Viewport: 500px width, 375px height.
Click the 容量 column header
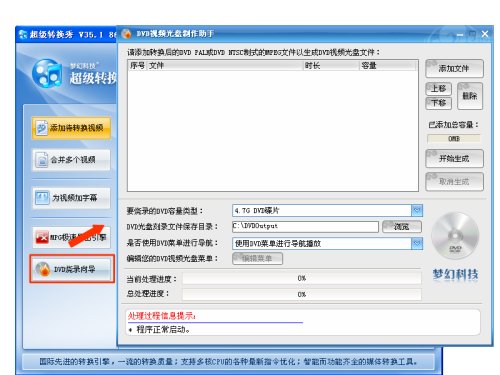pos(388,66)
